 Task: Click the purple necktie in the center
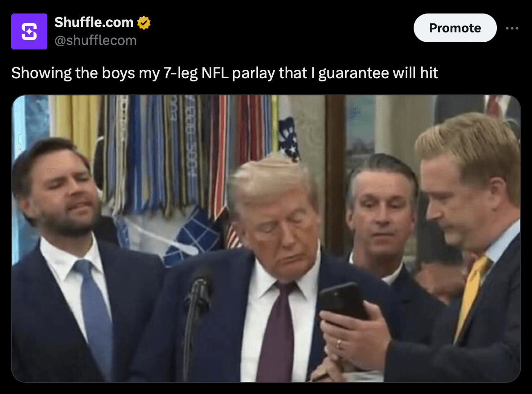point(276,332)
